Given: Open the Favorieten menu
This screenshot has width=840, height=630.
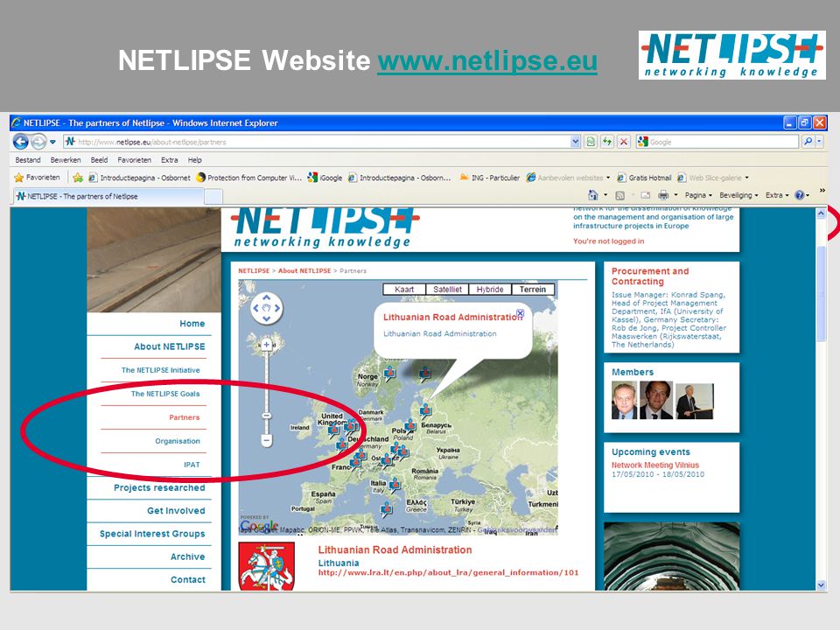Looking at the screenshot, I should pos(135,160).
